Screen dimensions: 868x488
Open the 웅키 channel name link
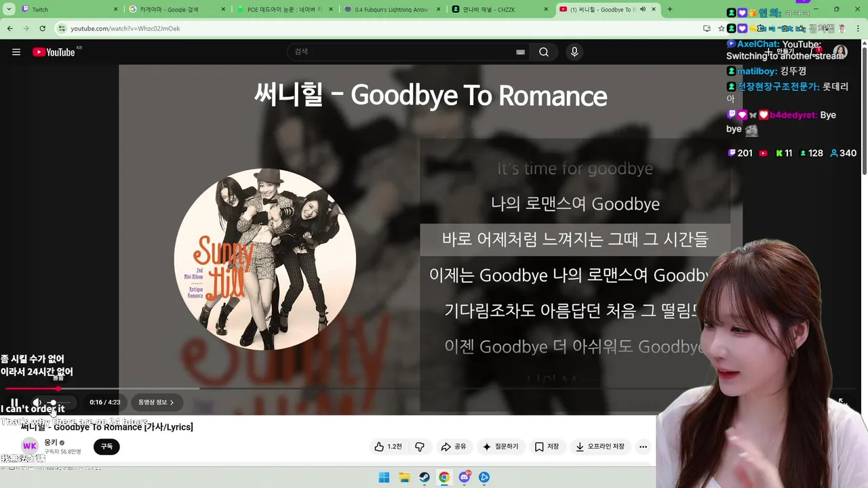point(51,443)
